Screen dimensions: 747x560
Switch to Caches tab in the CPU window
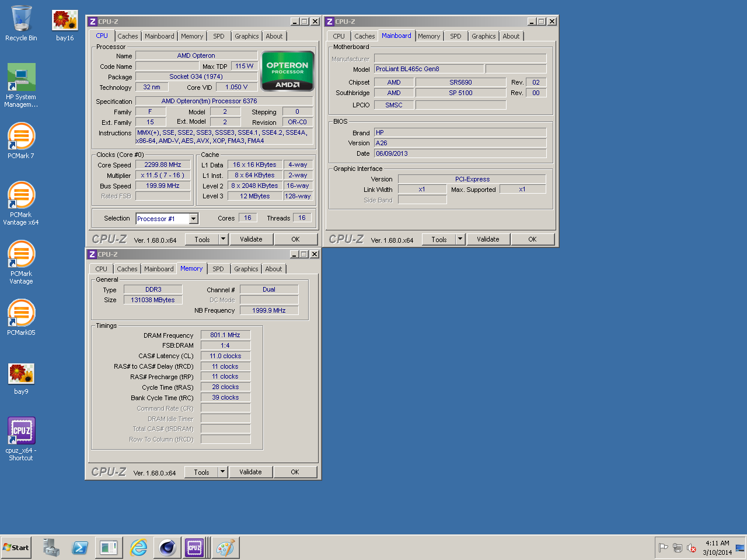click(128, 36)
